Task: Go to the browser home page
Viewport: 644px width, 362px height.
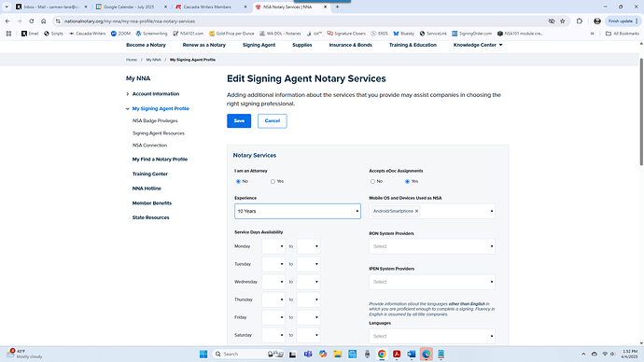Action: point(44,21)
